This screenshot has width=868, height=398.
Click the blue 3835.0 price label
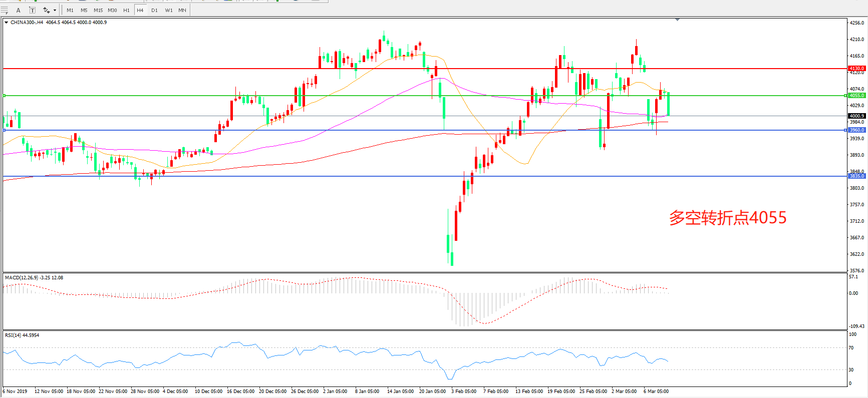[856, 176]
